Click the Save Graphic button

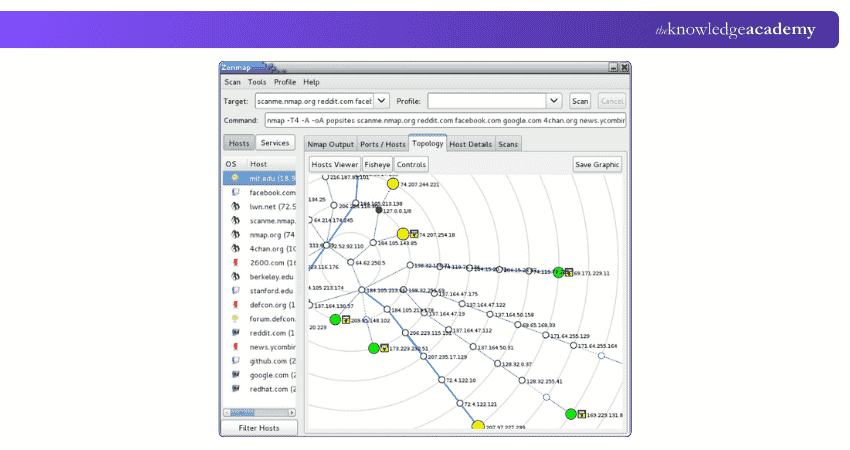click(597, 164)
